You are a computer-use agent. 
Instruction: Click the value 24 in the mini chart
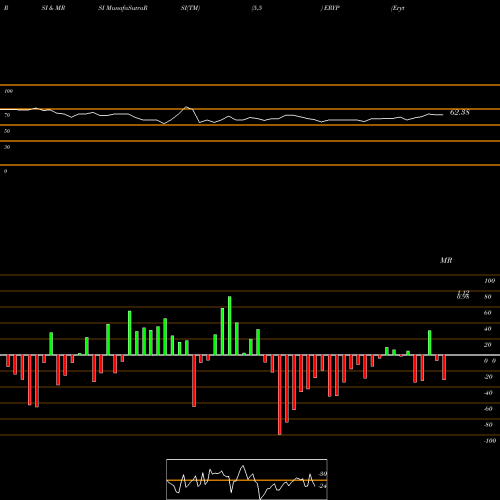click(x=323, y=486)
